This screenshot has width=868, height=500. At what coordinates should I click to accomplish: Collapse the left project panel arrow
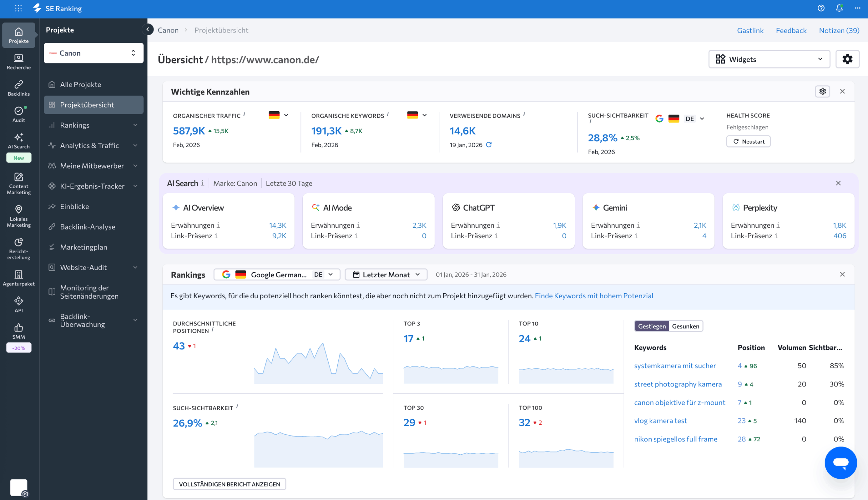pyautogui.click(x=148, y=29)
